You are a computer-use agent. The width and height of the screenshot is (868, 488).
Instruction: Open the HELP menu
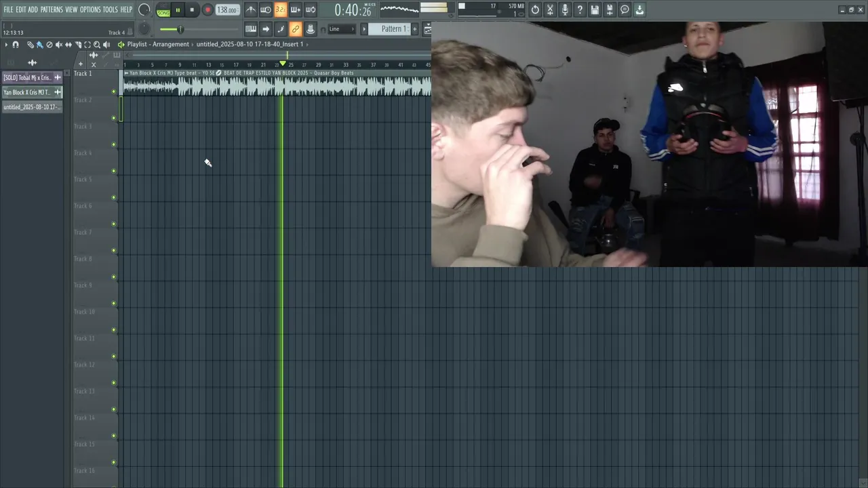point(126,9)
